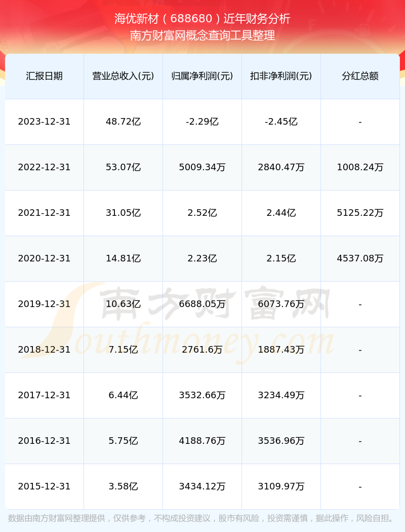This screenshot has height=532, width=405.
Task: Select the 6688.05万 net profit cell
Action: (x=202, y=305)
